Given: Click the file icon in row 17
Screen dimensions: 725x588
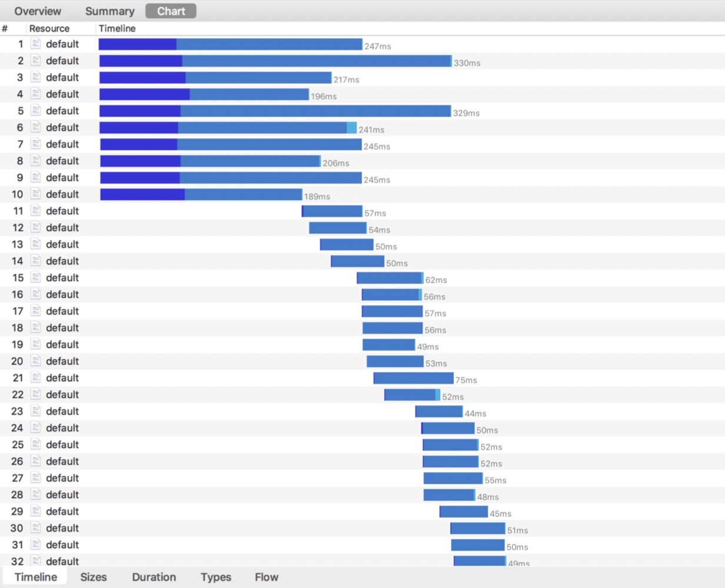Looking at the screenshot, I should (x=36, y=310).
